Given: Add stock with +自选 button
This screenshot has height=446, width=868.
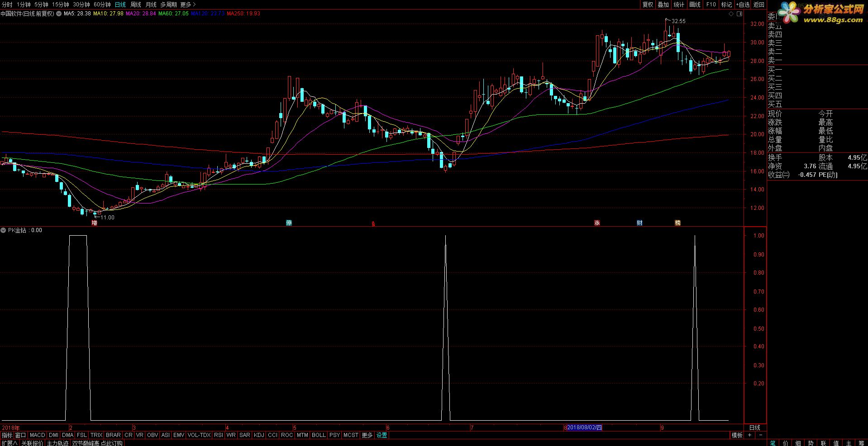Looking at the screenshot, I should tap(743, 5).
